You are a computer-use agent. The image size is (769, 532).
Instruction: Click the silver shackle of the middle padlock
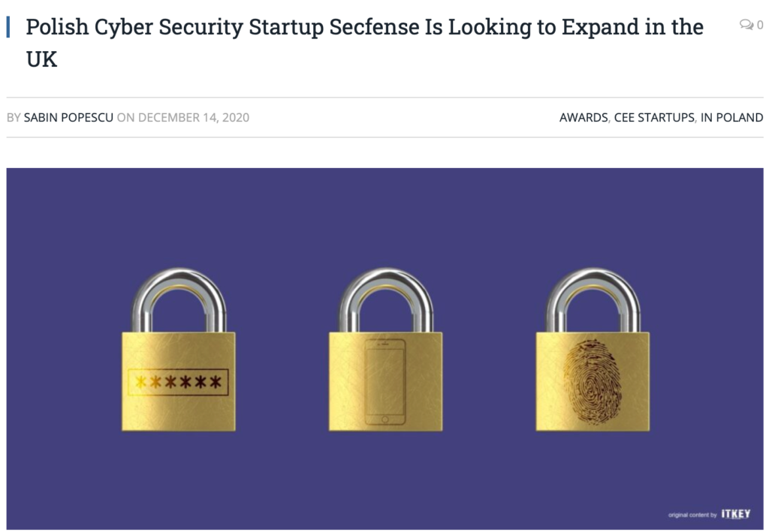(386, 299)
